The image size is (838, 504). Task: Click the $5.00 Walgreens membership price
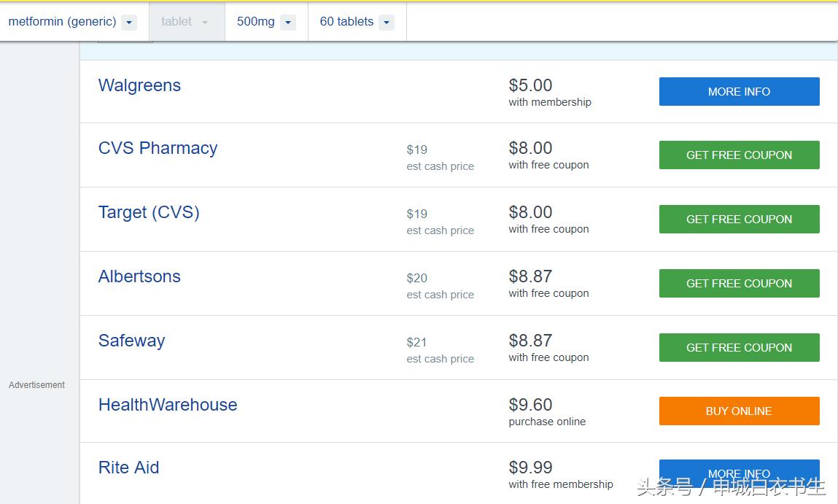pyautogui.click(x=530, y=85)
